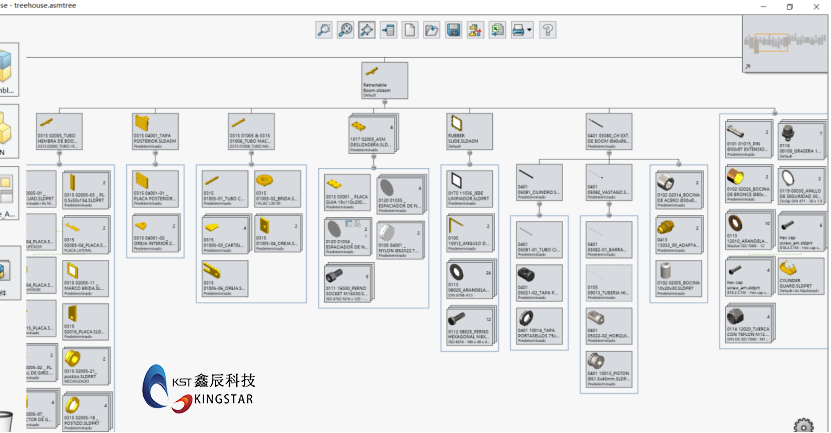831x433 pixels.
Task: Show the structure in list view
Action: (x=388, y=30)
